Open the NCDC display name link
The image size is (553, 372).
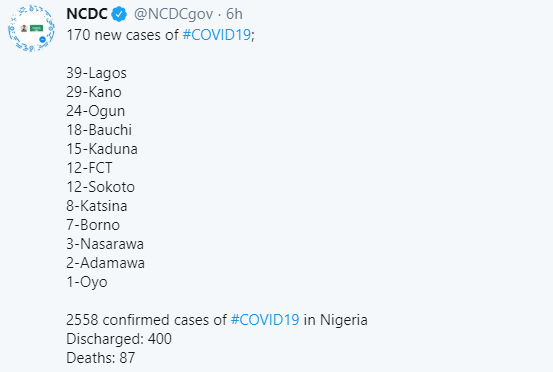click(87, 14)
